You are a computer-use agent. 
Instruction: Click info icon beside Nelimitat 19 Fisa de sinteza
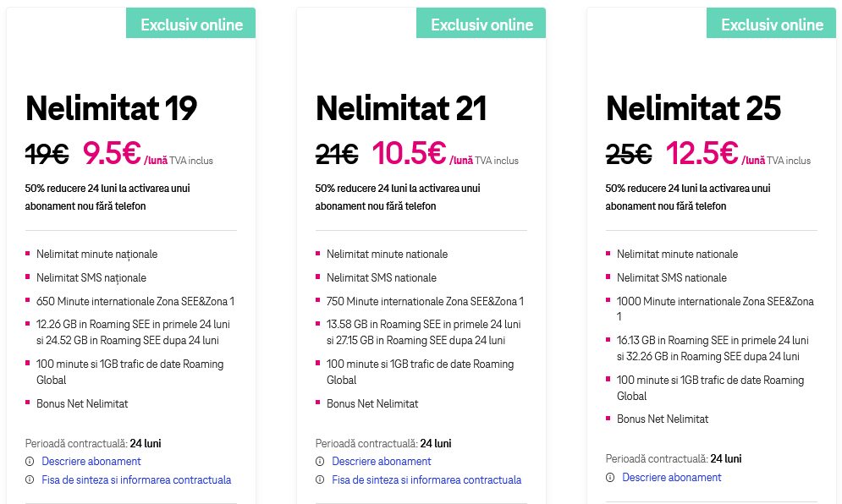[x=30, y=480]
